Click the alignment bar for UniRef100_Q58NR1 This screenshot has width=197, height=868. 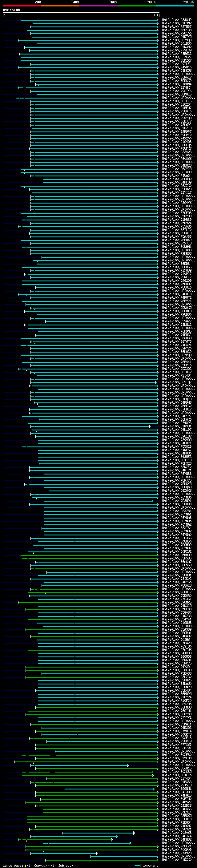[98, 501]
